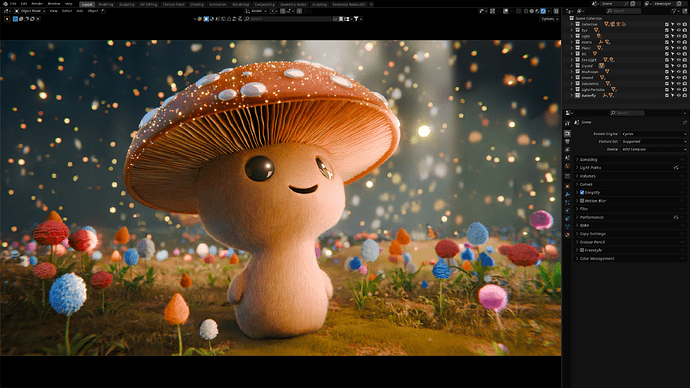Toggle selectability of Volumetric collection
The width and height of the screenshot is (690, 388).
672,84
